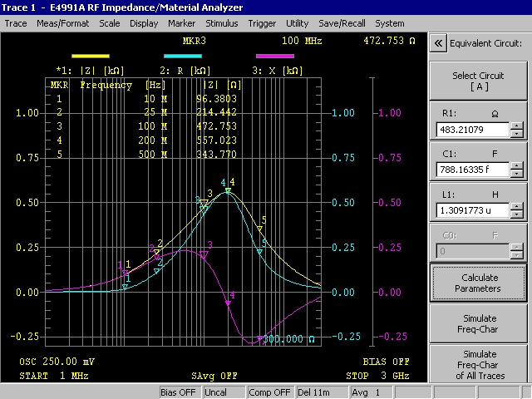The height and width of the screenshot is (399, 532).
Task: Click the 'OSC 250.00 mV' readout
Action: pyautogui.click(x=57, y=362)
